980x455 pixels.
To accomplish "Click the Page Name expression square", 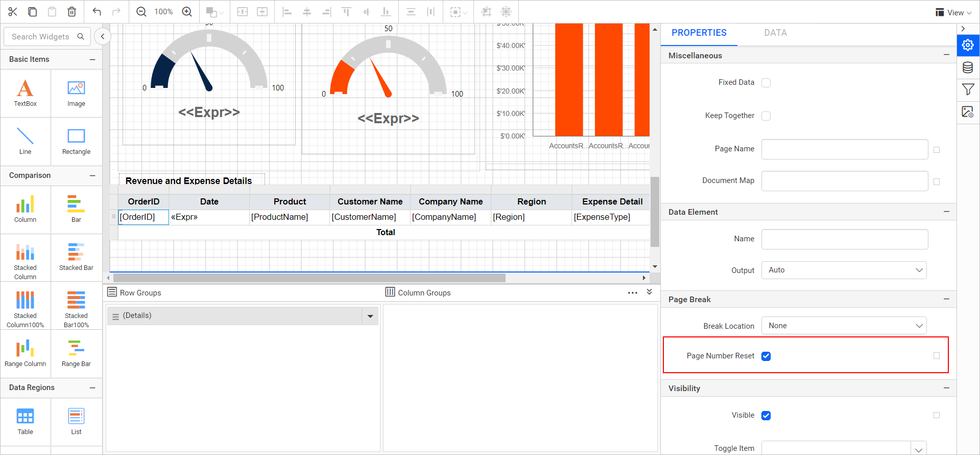I will (x=937, y=150).
